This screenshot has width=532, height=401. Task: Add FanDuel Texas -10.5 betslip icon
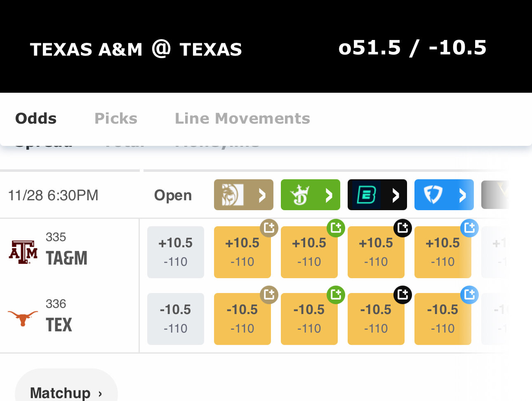point(469,295)
